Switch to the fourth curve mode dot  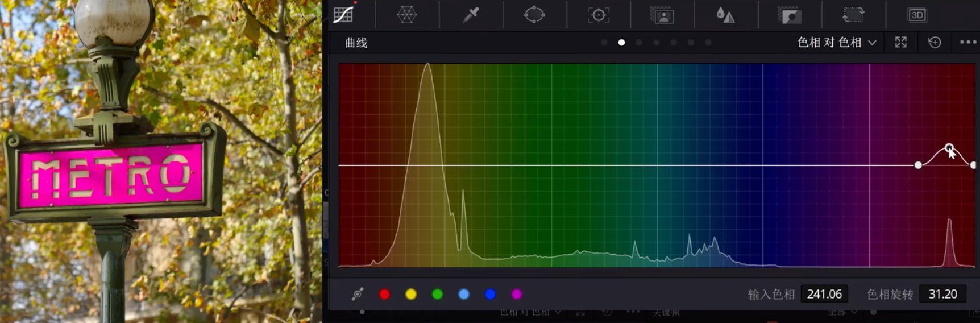656,43
